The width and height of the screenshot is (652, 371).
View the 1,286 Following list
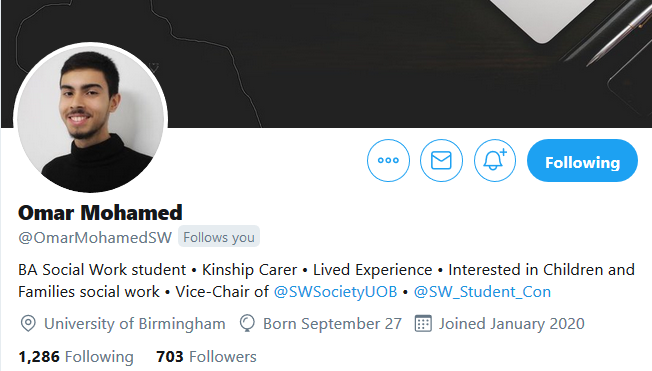76,357
